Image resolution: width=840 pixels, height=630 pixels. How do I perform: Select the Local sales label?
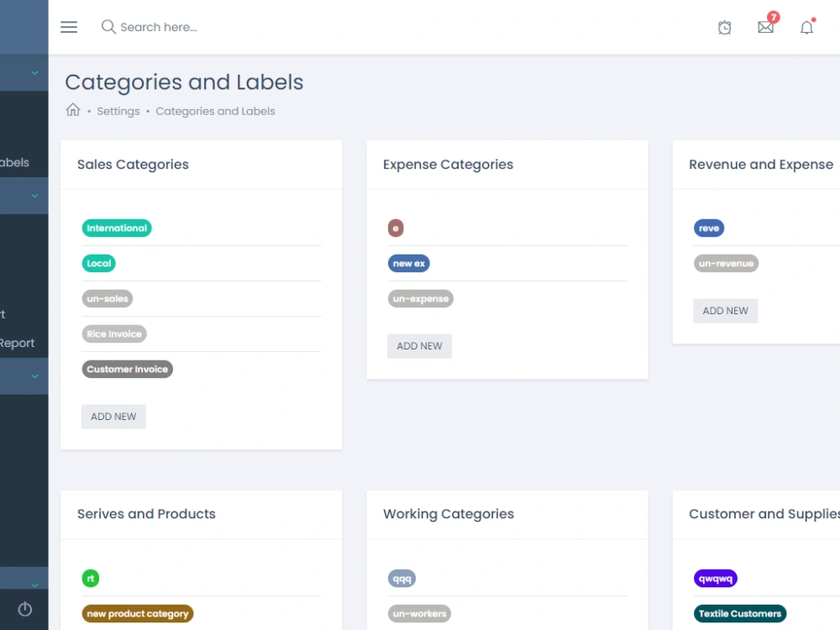[x=98, y=264]
